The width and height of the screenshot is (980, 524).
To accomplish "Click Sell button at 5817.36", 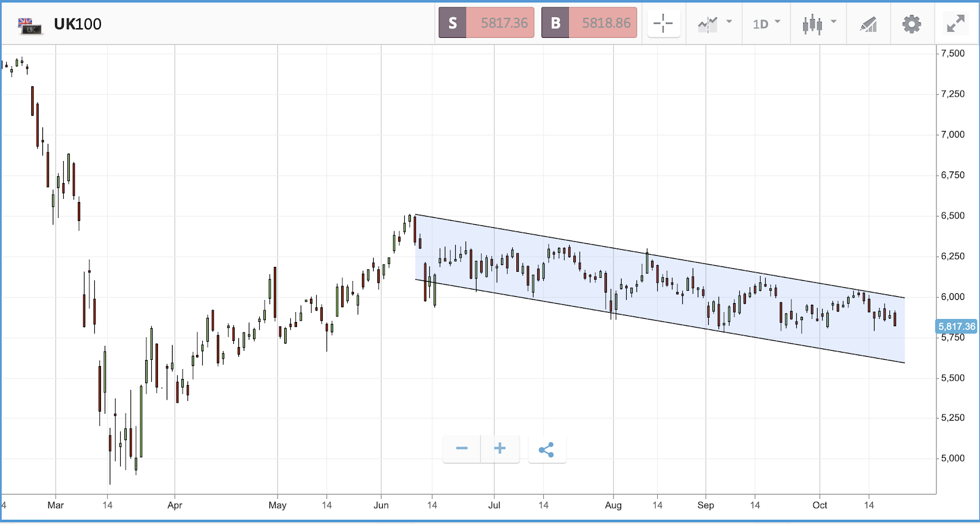I will tap(486, 23).
